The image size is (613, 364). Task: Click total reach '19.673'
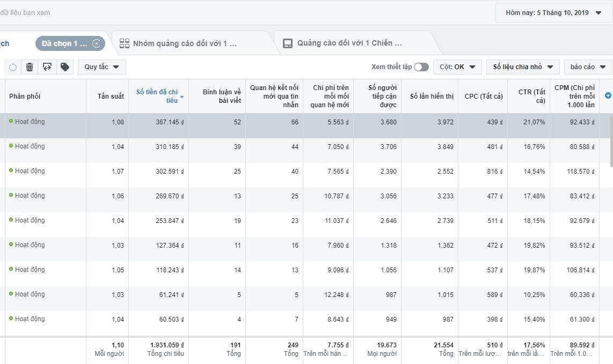(x=386, y=345)
